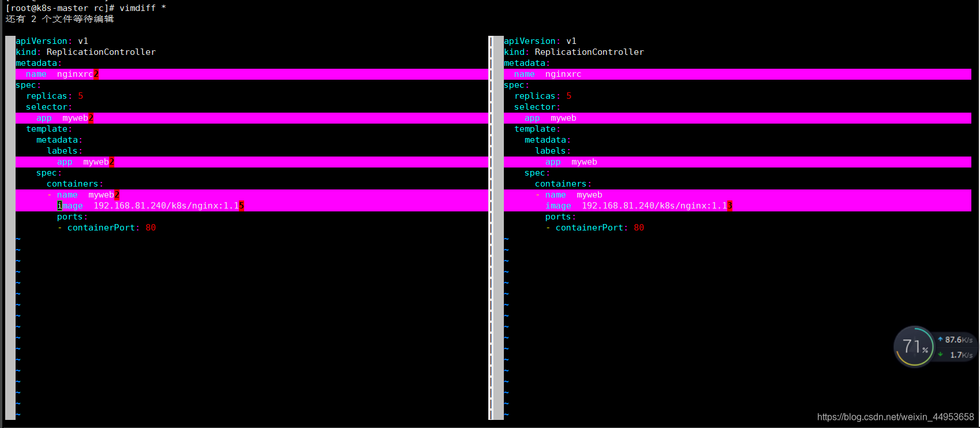
Task: Click the right pane's gray fold column
Action: pos(499,228)
